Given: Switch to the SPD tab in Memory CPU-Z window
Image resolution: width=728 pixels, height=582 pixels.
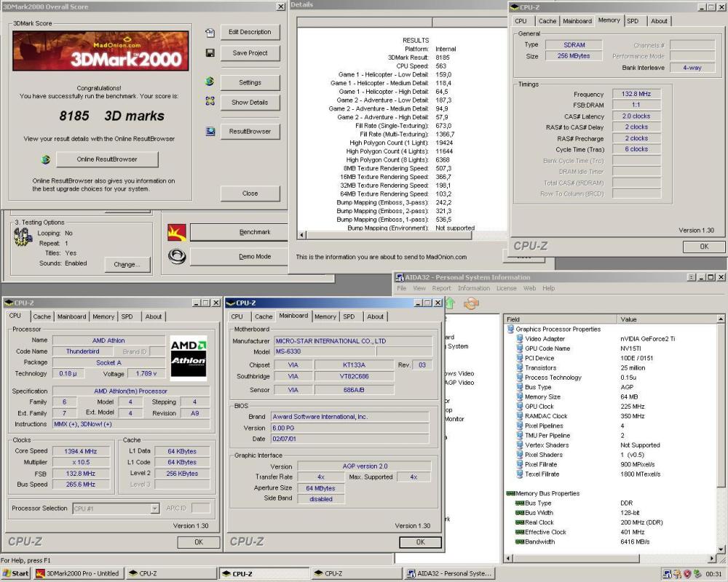Looking at the screenshot, I should pos(633,21).
